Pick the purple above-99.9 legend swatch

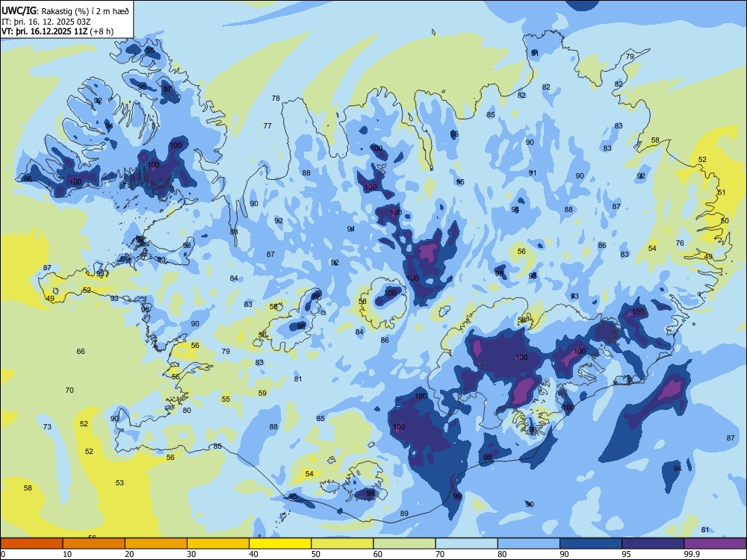[x=715, y=544]
